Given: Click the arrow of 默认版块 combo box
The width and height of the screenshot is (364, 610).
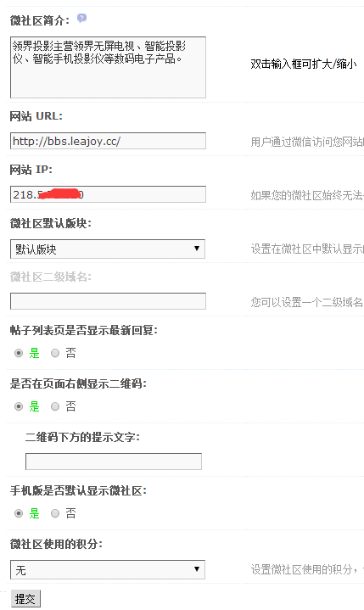Looking at the screenshot, I should (197, 249).
